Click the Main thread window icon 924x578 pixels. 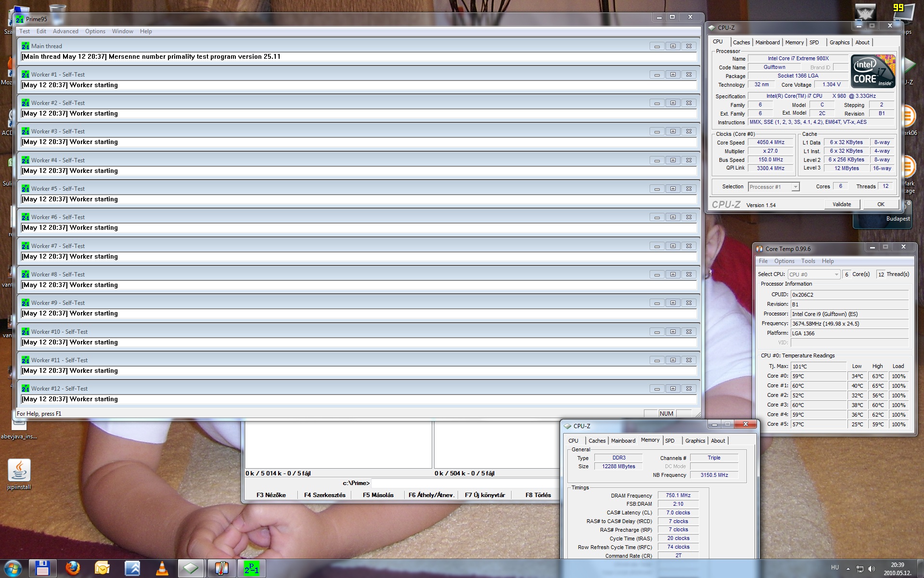click(x=26, y=46)
